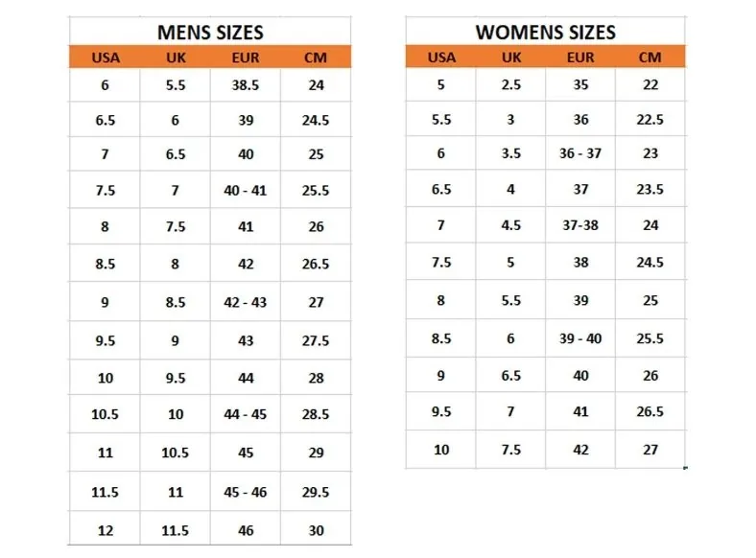This screenshot has height=558, width=756.
Task: Click the CM header in mens table
Action: point(316,58)
